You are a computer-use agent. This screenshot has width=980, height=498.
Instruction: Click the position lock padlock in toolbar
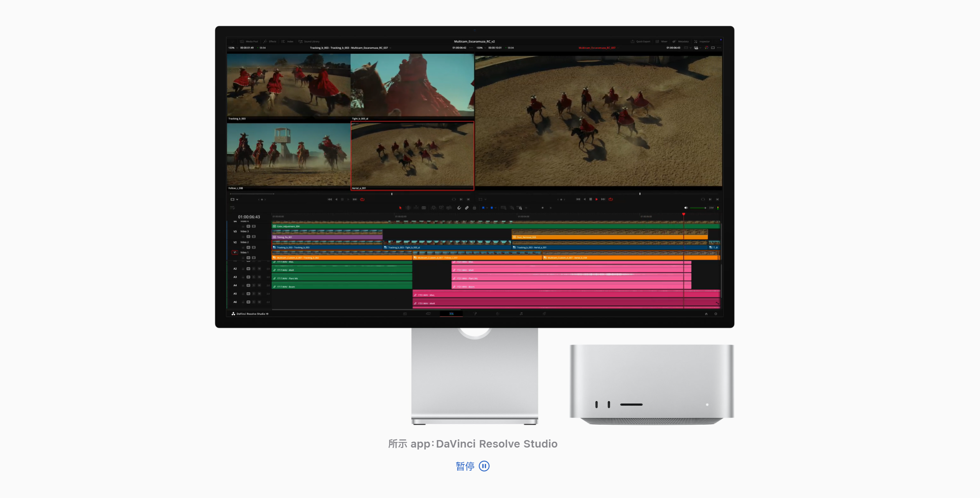(x=474, y=208)
